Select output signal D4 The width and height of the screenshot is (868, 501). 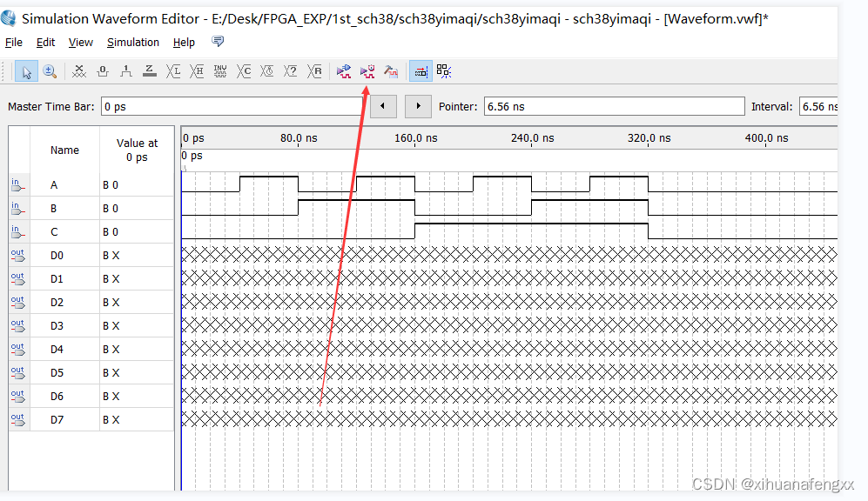[91, 350]
